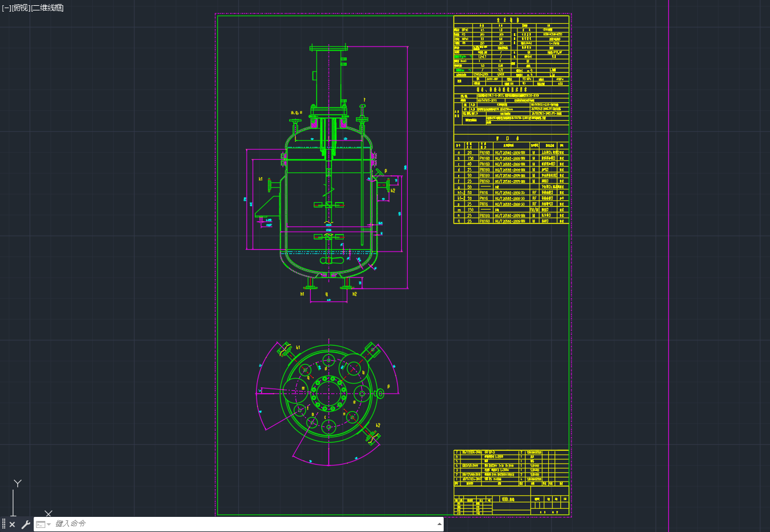This screenshot has width=770, height=532.
Task: Open the 二维线框 visual style menu
Action: pyautogui.click(x=48, y=8)
